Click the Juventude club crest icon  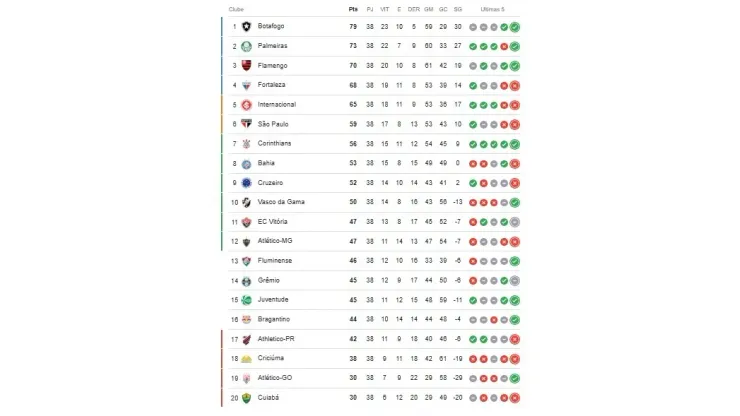click(x=246, y=300)
